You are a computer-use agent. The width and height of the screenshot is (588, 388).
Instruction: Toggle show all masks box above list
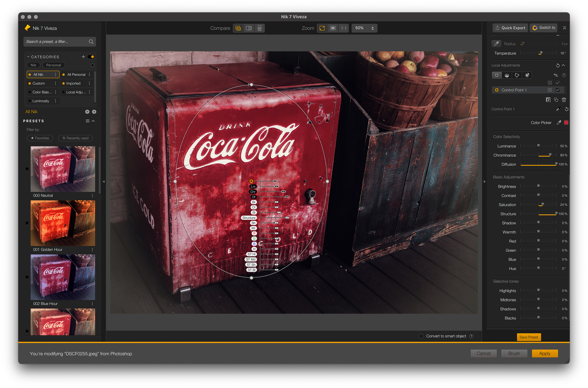tap(550, 83)
